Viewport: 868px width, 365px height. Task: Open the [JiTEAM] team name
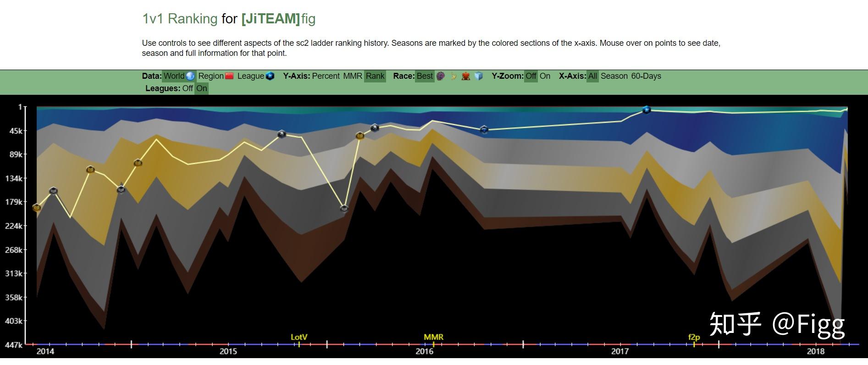(271, 19)
